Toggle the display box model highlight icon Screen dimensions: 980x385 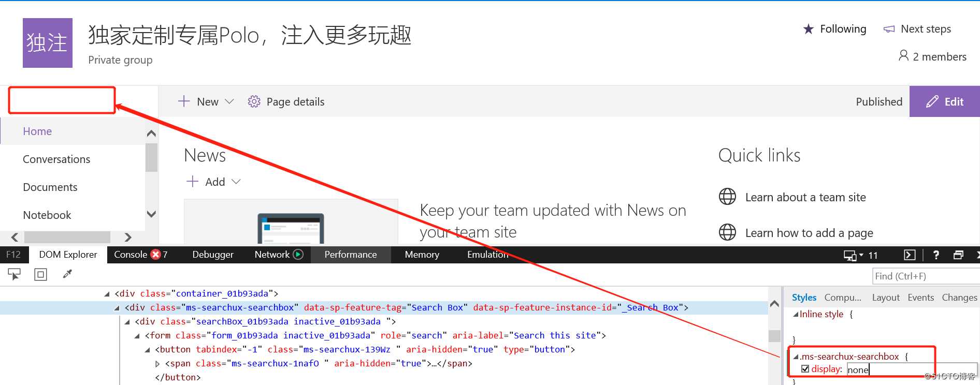pos(40,274)
